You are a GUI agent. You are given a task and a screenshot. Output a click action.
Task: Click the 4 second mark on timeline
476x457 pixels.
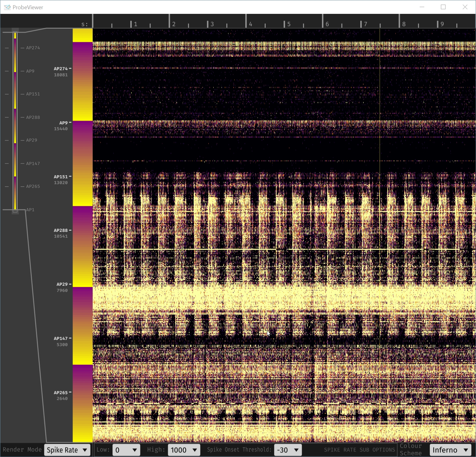251,24
